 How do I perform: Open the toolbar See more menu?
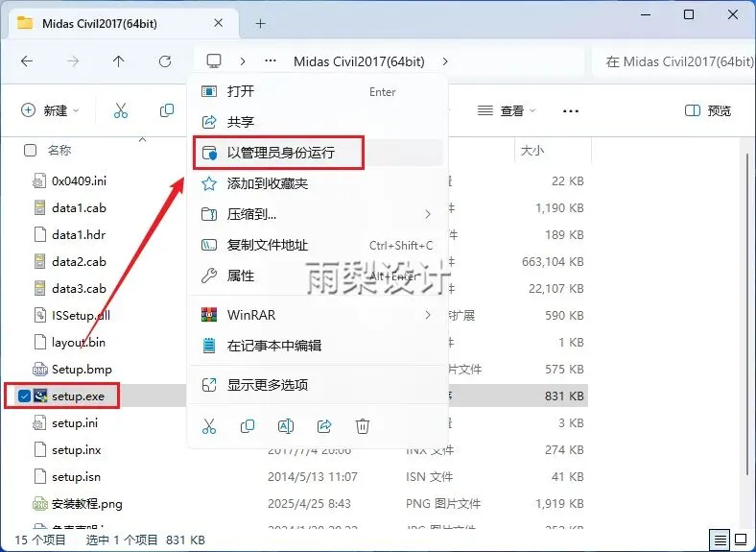pyautogui.click(x=571, y=111)
